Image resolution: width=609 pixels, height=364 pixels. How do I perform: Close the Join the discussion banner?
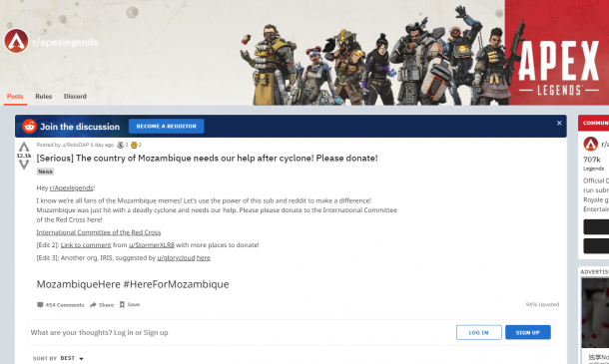(559, 123)
